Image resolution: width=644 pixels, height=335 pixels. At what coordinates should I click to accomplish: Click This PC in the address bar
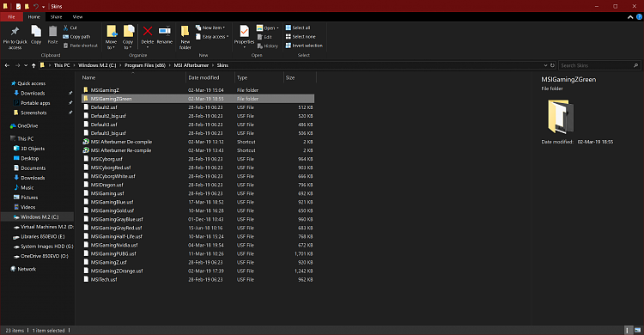(x=62, y=65)
